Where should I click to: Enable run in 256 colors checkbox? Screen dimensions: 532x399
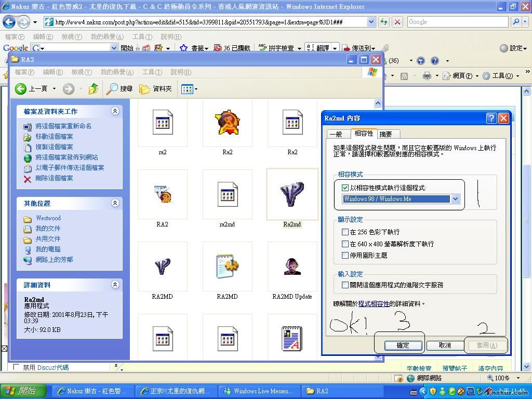point(345,232)
